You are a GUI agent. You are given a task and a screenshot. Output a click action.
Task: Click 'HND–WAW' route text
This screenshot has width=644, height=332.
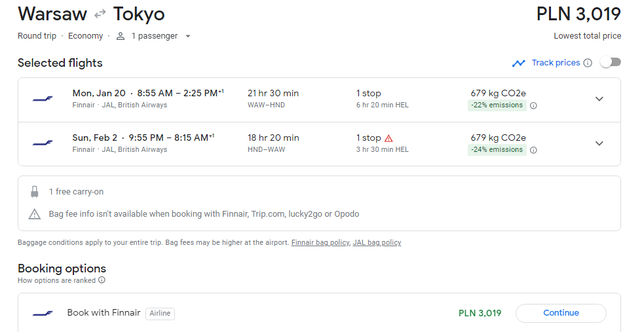[x=266, y=149]
